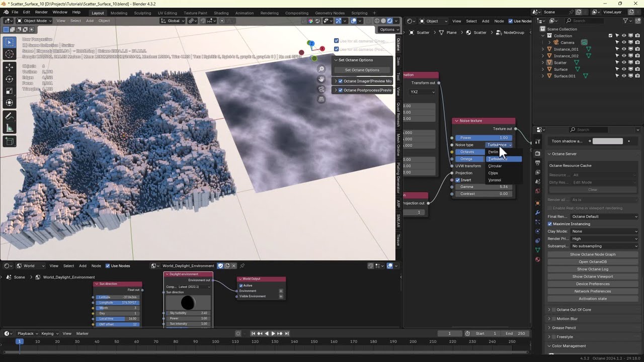Click the viewport zoom magnifier gizmo
Viewport: 644px width, 362px height.
coord(321,69)
